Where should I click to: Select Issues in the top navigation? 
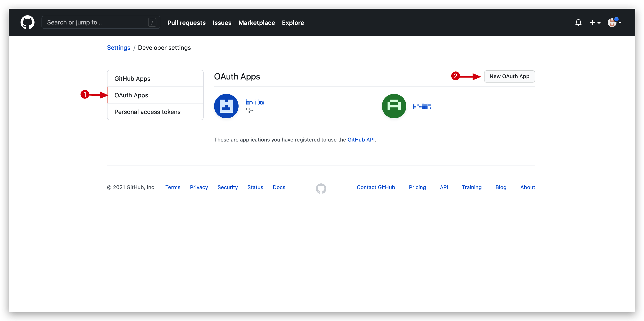click(x=222, y=22)
